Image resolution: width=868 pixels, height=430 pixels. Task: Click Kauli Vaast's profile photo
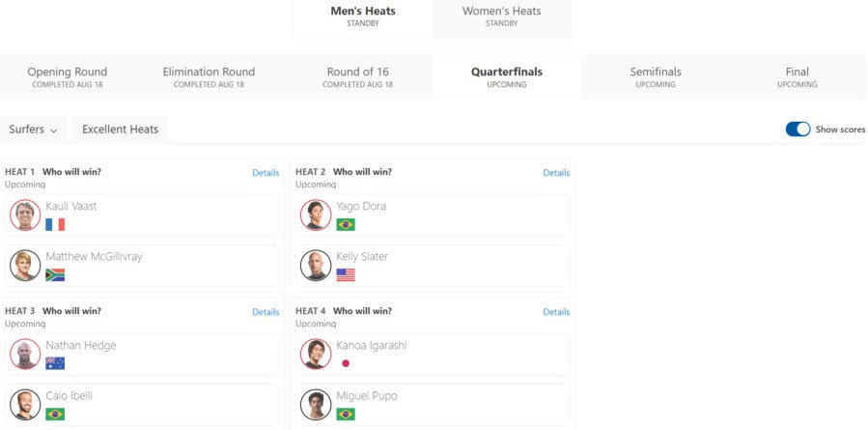click(x=25, y=215)
